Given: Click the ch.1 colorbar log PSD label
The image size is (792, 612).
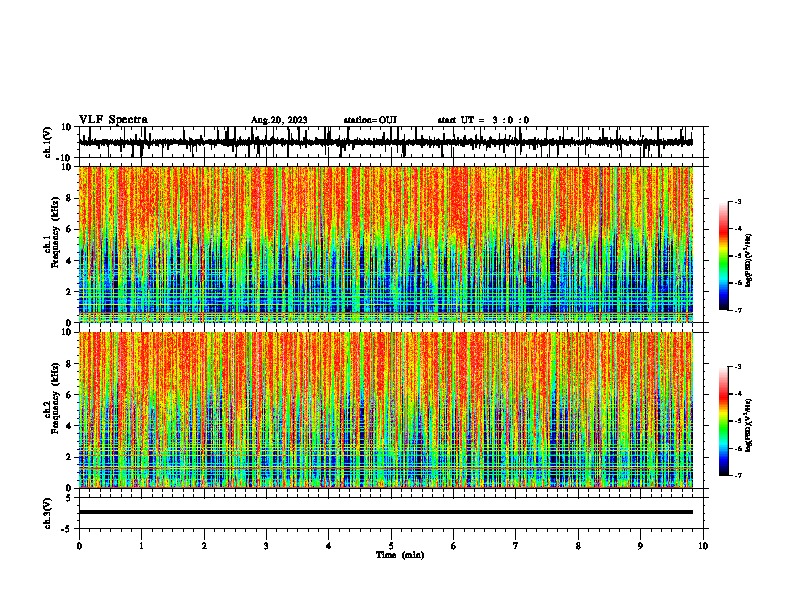Looking at the screenshot, I should 749,261.
